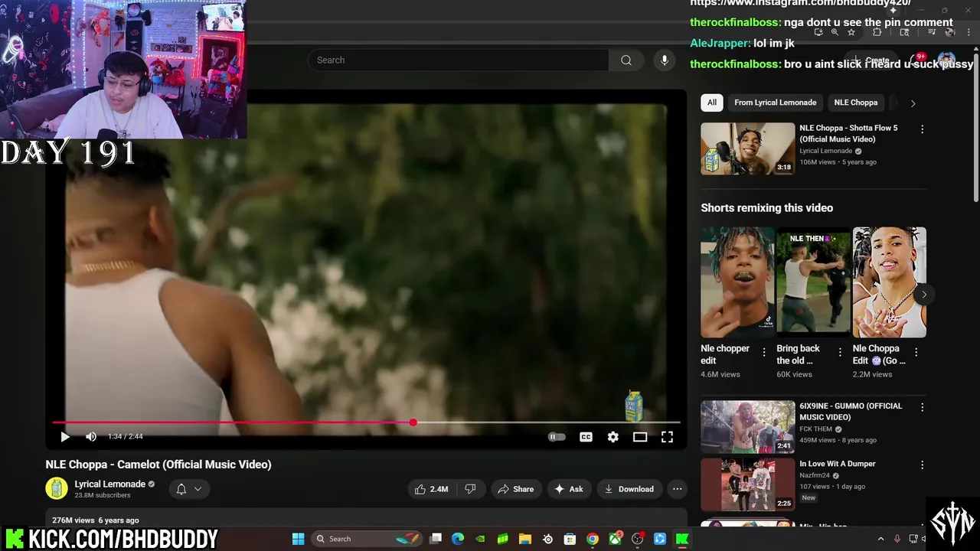Expand the notification bell subscription dropdown
980x551 pixels.
(188, 489)
